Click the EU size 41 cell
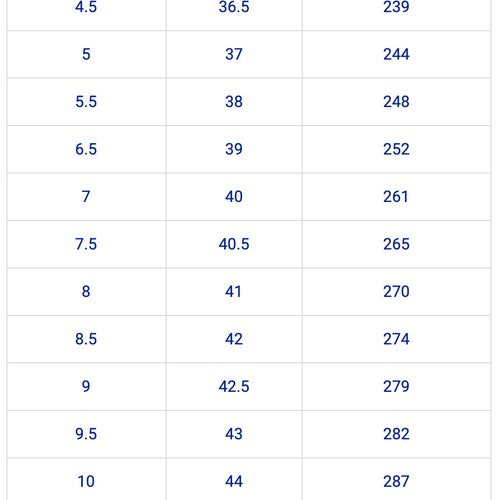 (234, 292)
